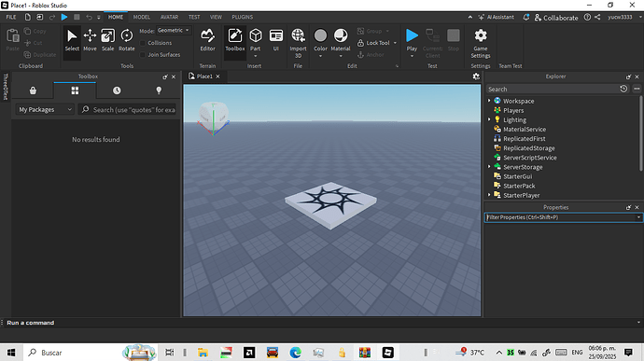Open Microsoft Edge from taskbar
The image size is (644, 361).
point(295,353)
